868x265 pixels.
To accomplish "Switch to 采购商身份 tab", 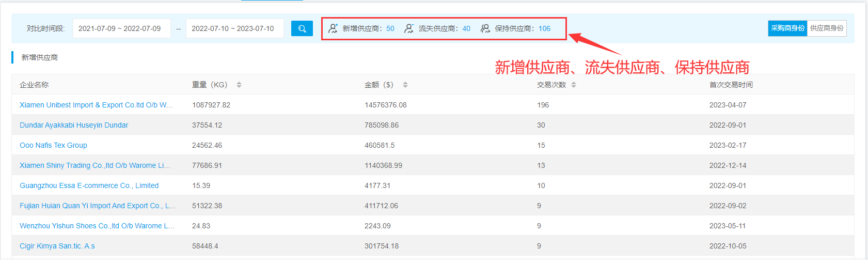I will point(787,28).
